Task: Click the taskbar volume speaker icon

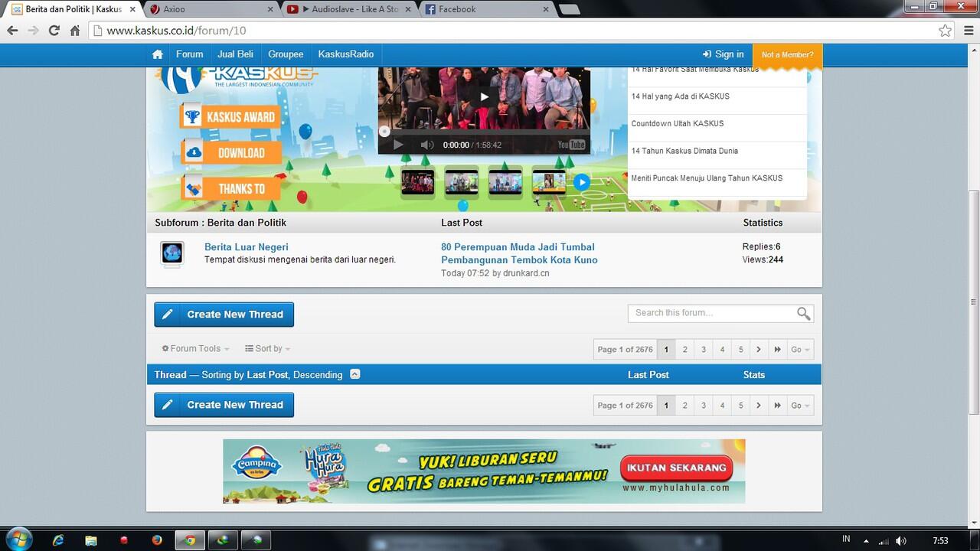Action: click(901, 540)
